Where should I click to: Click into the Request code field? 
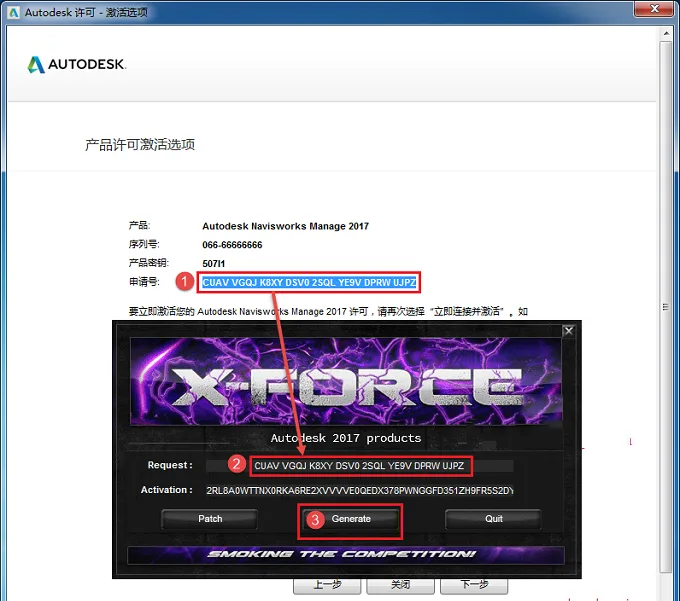[360, 466]
